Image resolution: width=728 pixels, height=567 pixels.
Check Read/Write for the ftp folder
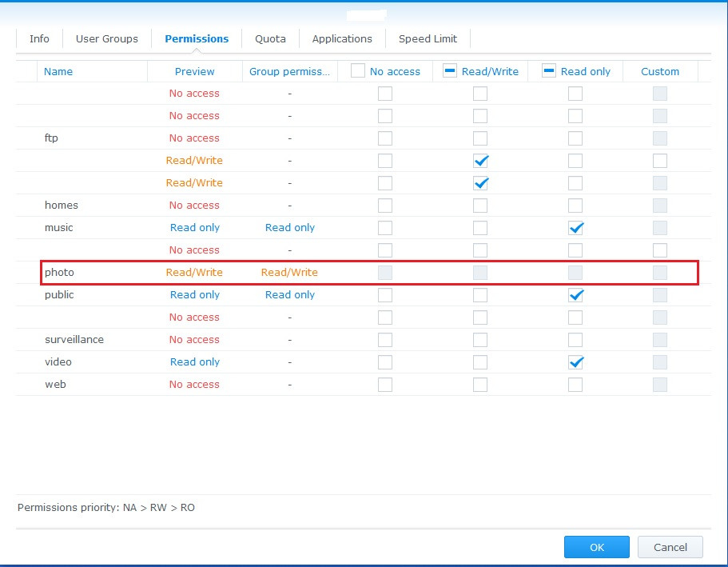480,138
